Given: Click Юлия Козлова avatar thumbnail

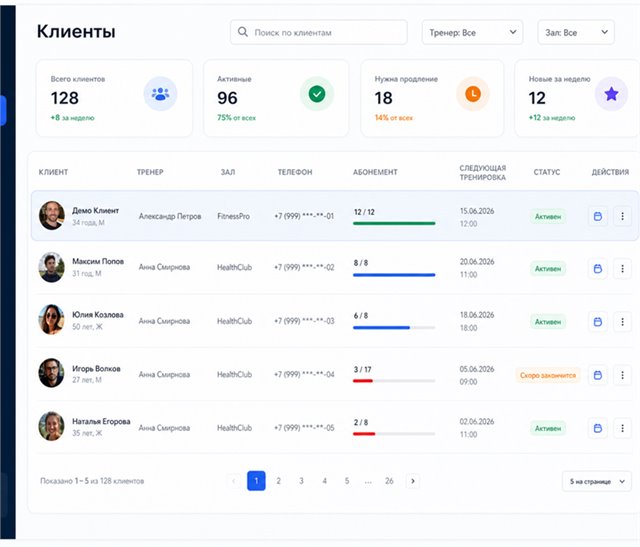Looking at the screenshot, I should coord(51,319).
